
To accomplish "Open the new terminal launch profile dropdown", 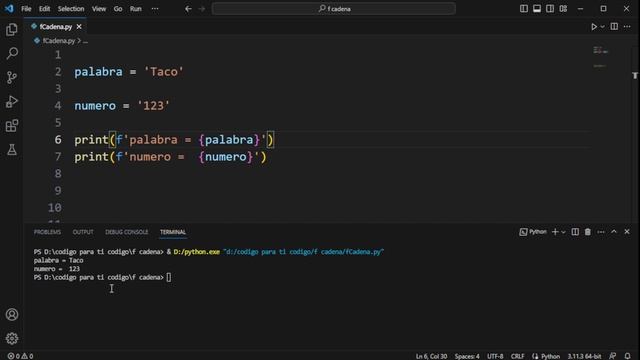I will point(563,232).
